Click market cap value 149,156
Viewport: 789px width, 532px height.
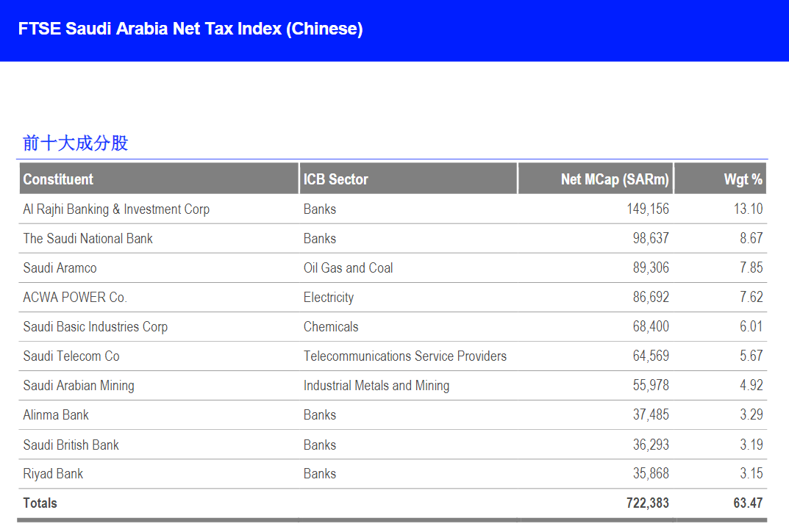(x=648, y=209)
